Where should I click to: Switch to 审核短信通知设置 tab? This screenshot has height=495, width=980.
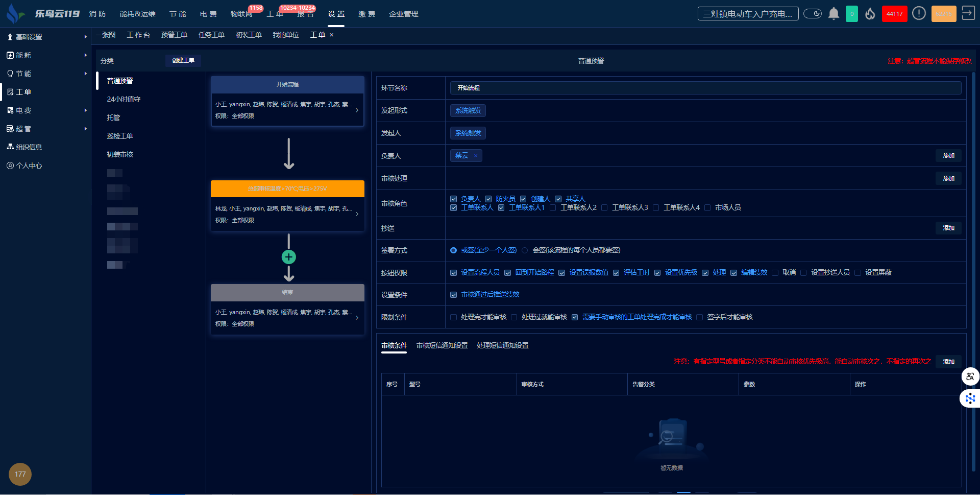[x=442, y=346]
